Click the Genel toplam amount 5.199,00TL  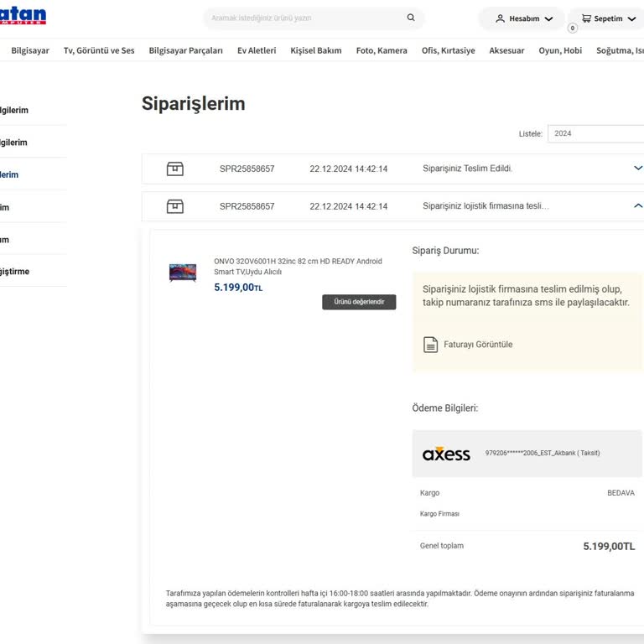(609, 546)
